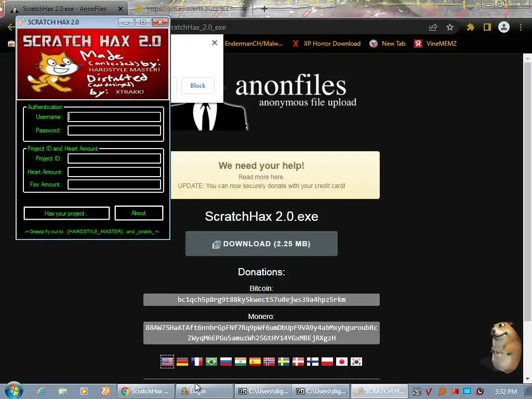Open Windows Media Player taskbar icon
Image resolution: width=532 pixels, height=399 pixels.
84,391
